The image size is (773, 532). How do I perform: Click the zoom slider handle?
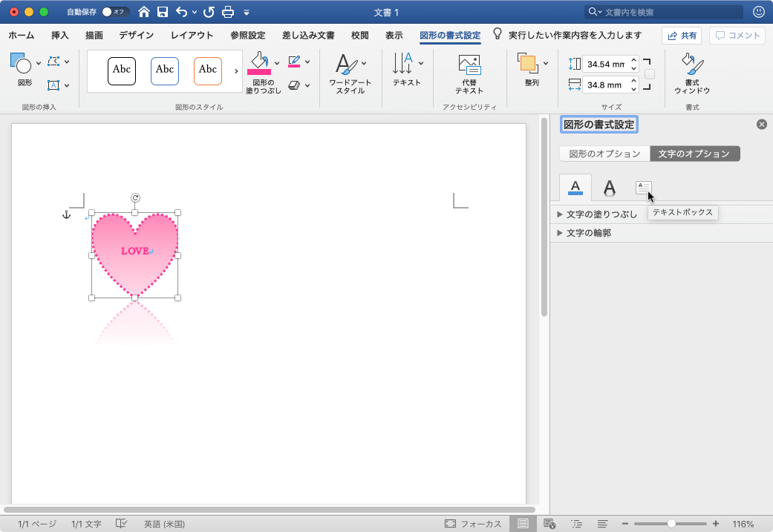(x=671, y=523)
